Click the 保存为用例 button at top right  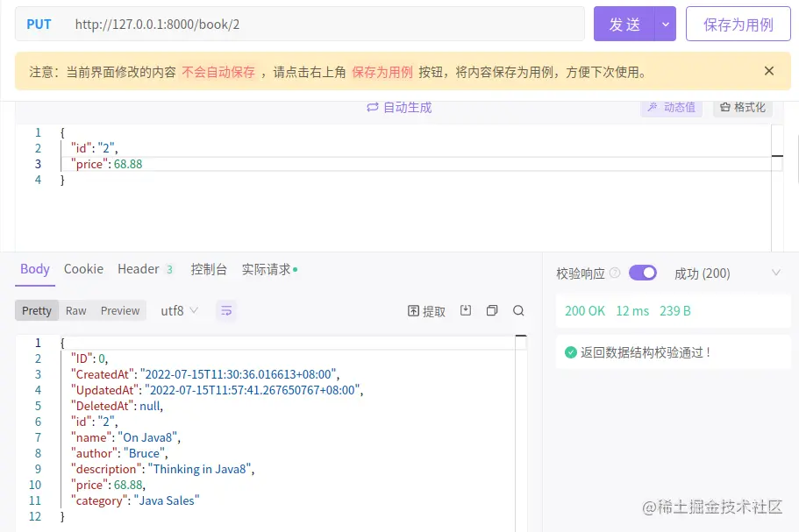(738, 24)
